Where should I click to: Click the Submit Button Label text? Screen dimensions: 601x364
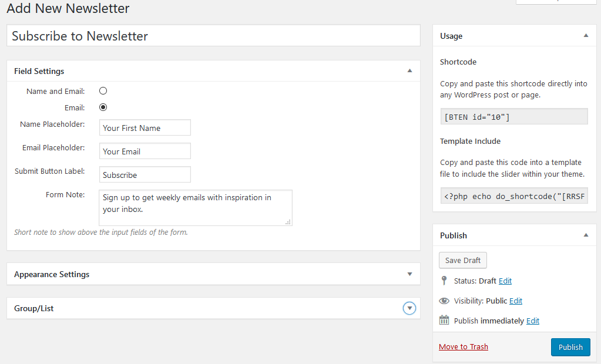(49, 171)
